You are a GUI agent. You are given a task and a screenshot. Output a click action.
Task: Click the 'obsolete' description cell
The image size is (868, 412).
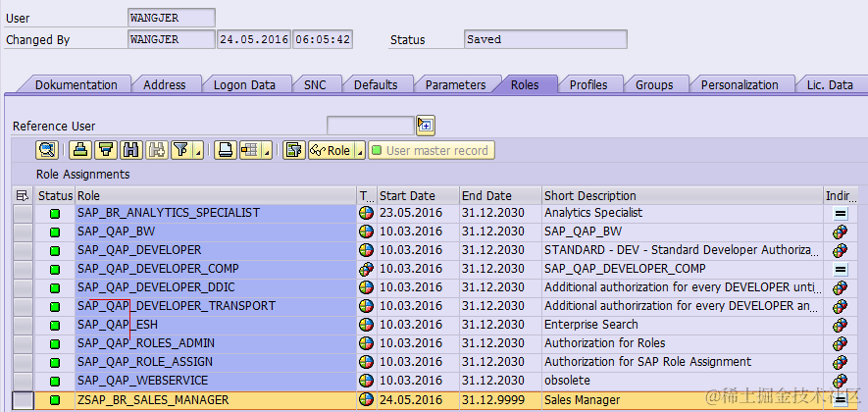[x=683, y=381]
